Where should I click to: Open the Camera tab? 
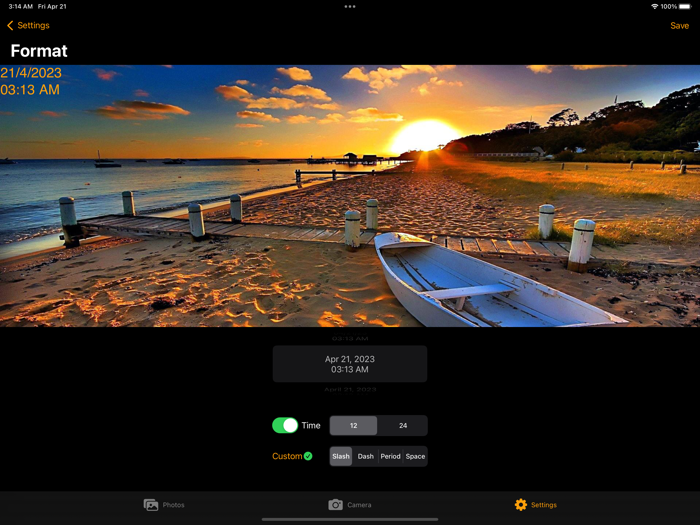(x=350, y=505)
